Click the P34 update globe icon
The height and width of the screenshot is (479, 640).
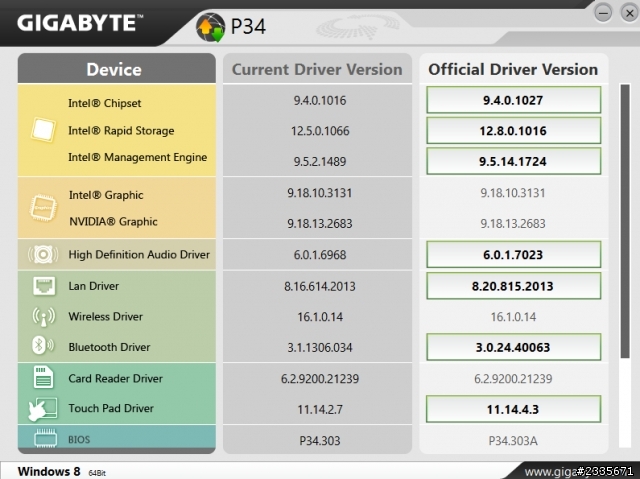211,27
